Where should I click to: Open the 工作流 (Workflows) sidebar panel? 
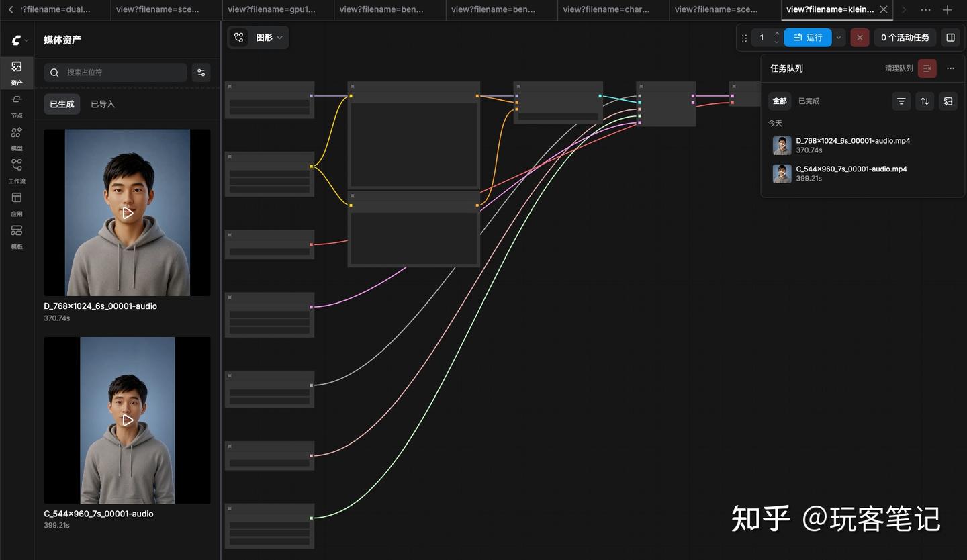click(x=17, y=171)
